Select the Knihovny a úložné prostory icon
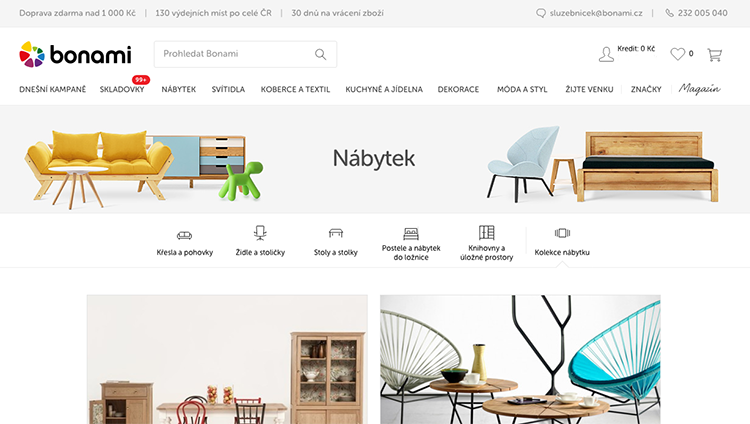 [486, 233]
